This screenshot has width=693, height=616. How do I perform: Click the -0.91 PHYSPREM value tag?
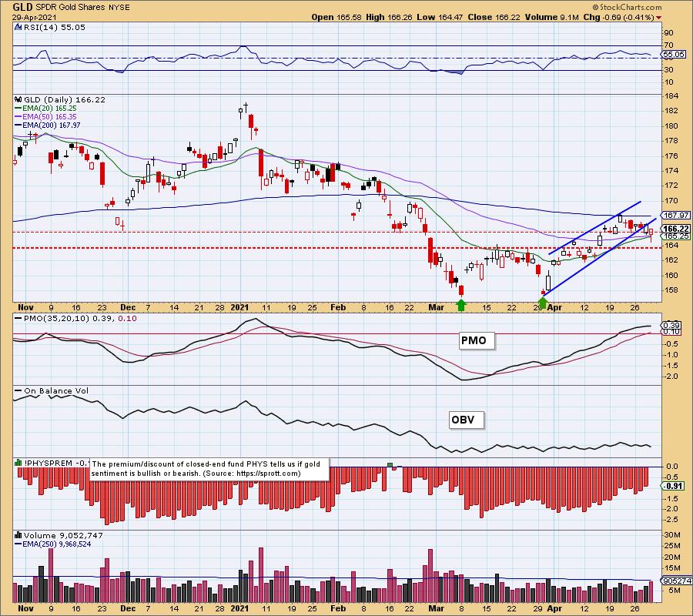click(x=674, y=486)
